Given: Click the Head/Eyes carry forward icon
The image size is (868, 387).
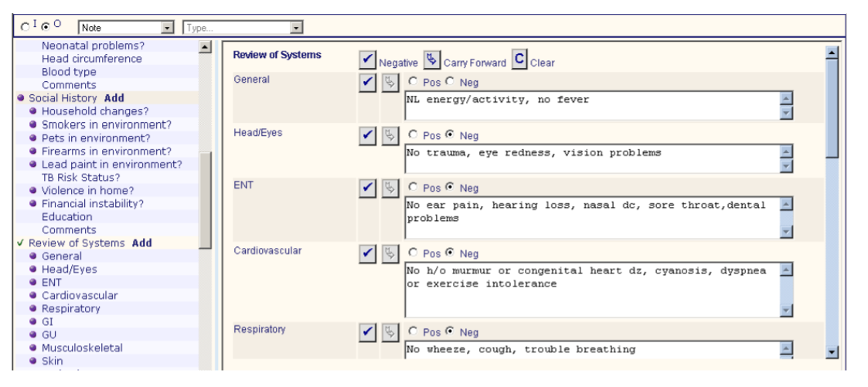Looking at the screenshot, I should (390, 136).
